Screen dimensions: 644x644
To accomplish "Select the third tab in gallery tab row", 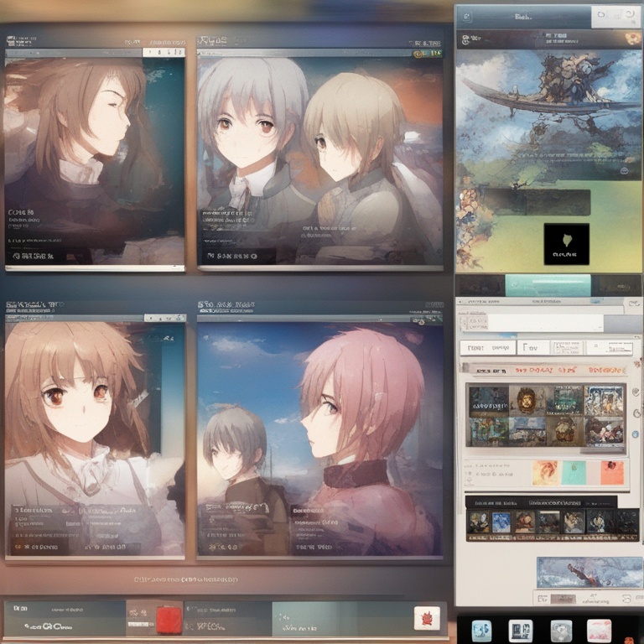I will point(567,348).
